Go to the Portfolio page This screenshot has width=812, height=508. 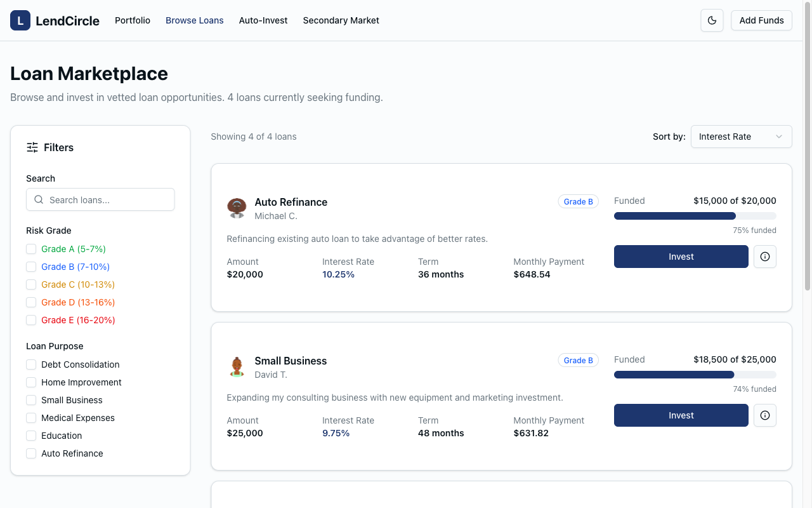133,20
